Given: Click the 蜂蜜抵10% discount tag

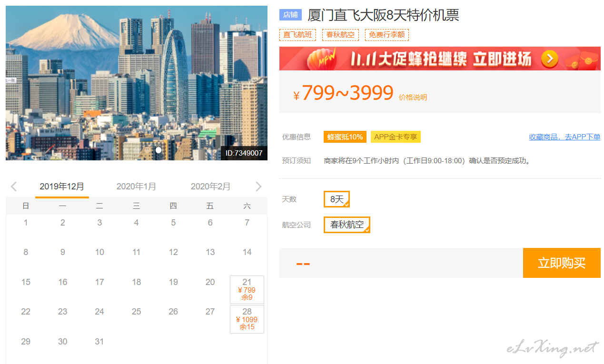Looking at the screenshot, I should (345, 137).
